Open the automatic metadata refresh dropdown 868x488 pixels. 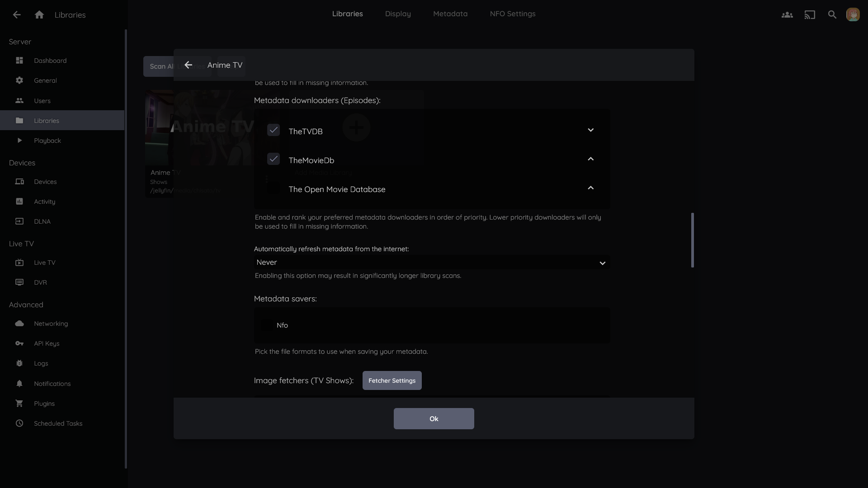pos(431,263)
